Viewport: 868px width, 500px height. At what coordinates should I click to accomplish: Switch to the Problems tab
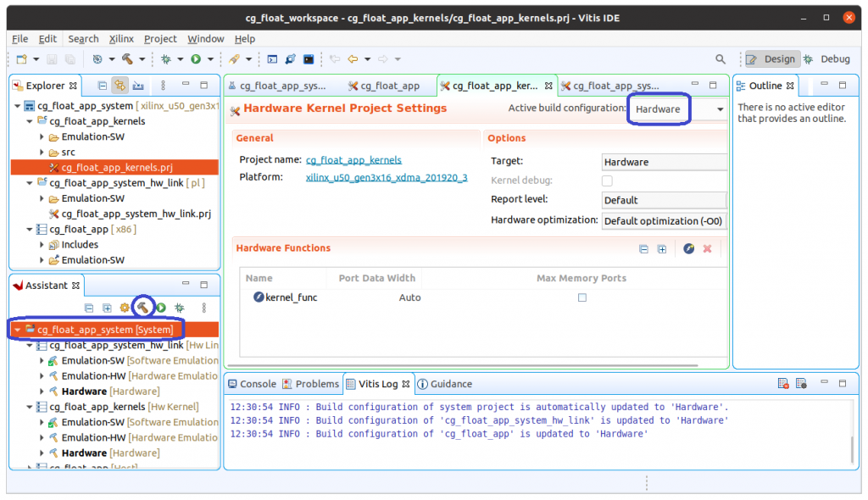pyautogui.click(x=310, y=384)
